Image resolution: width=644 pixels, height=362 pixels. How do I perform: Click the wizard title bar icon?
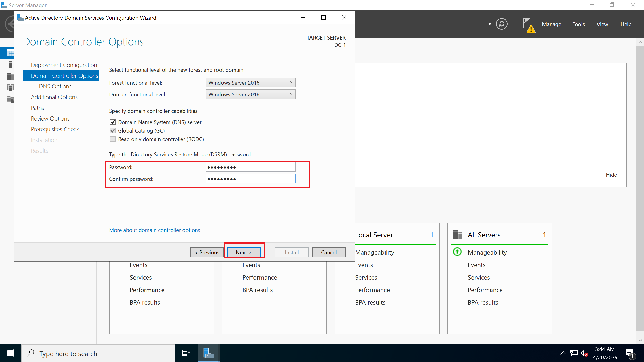coord(20,17)
